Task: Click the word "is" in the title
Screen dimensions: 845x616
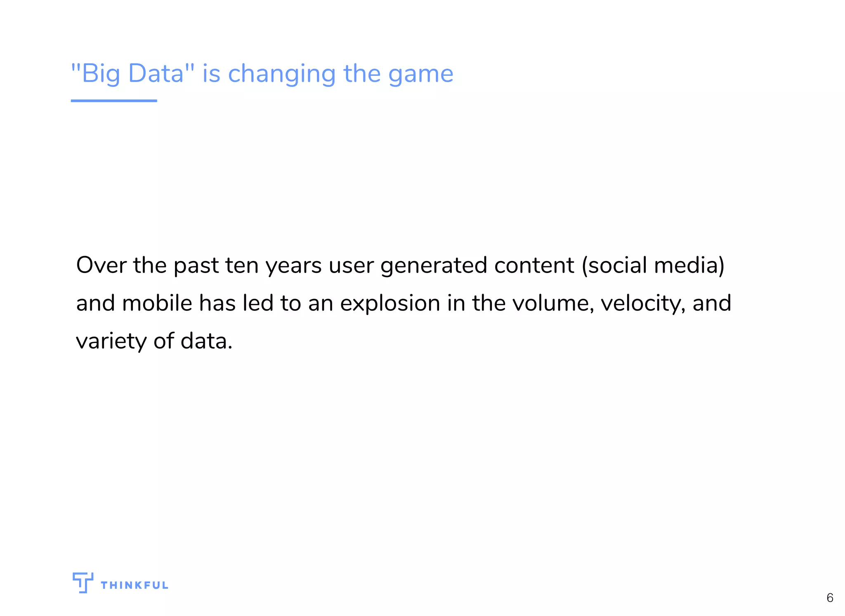Action: [211, 74]
